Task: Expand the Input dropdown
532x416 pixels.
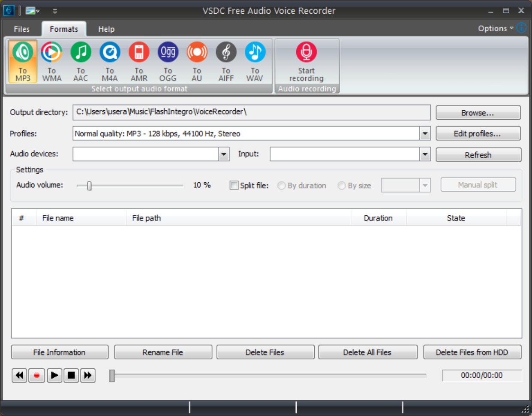Action: [425, 154]
